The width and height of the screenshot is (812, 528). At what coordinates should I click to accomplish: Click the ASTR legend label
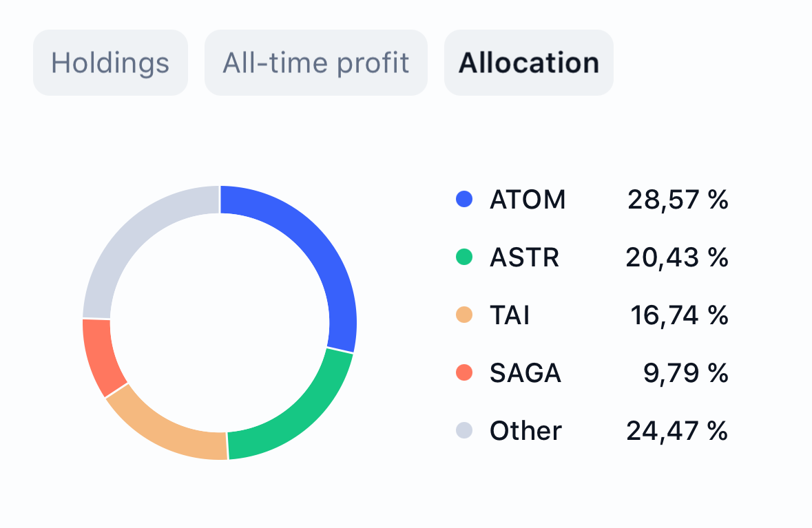point(524,257)
